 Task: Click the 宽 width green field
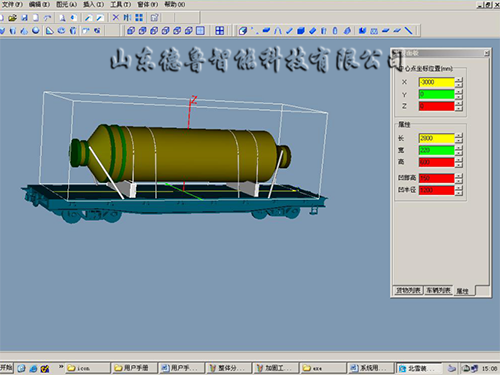(x=436, y=150)
